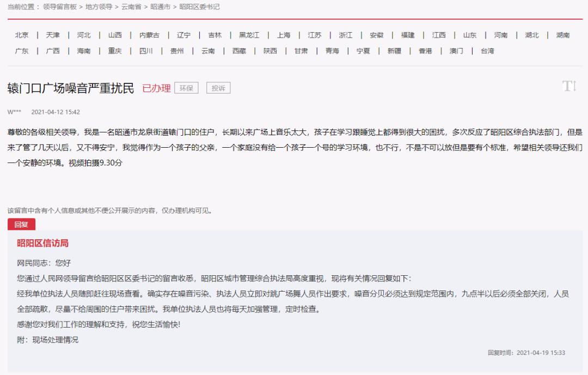
Task: Select 北京 from the province list
Action: (x=21, y=34)
